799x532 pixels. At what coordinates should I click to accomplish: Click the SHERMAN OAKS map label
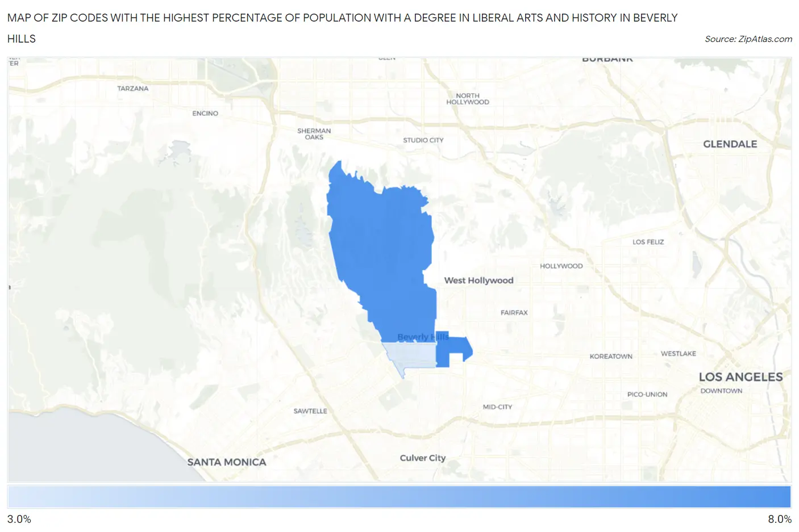click(x=314, y=134)
